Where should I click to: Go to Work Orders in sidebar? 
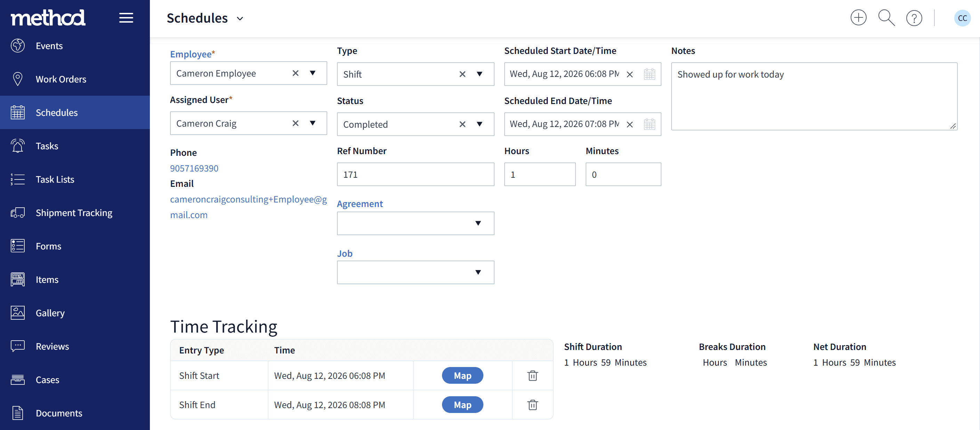click(x=75, y=79)
